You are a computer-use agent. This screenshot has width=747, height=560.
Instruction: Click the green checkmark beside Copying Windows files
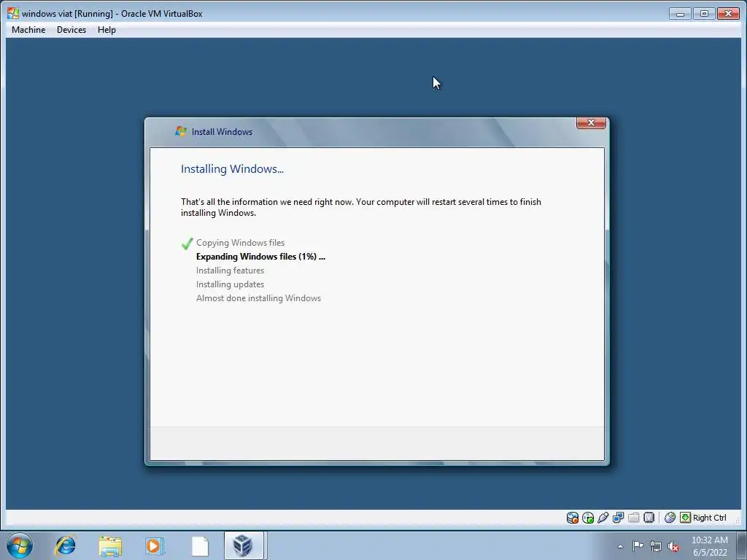187,244
